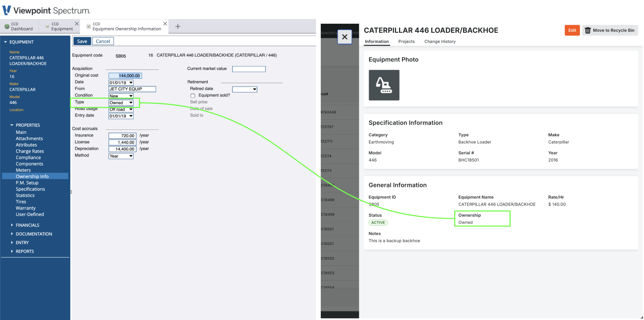Expand the DOCUMENTATION section

click(x=12, y=234)
